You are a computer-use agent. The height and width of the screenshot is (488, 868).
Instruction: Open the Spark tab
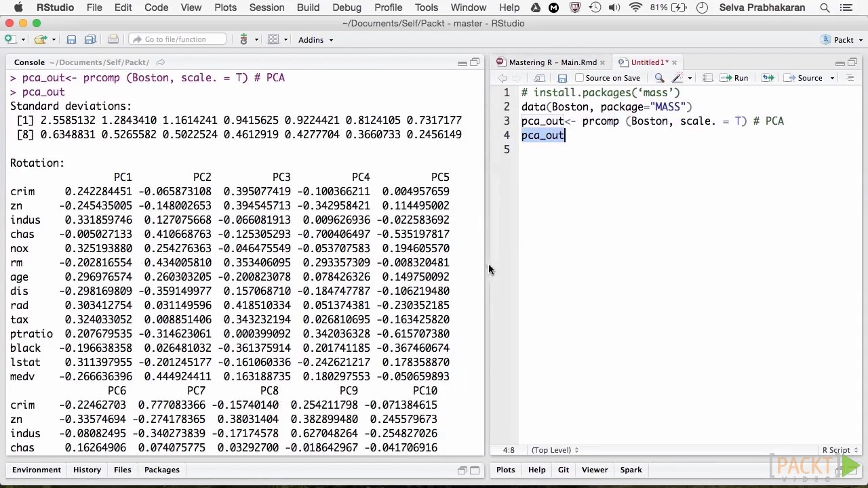[631, 470]
